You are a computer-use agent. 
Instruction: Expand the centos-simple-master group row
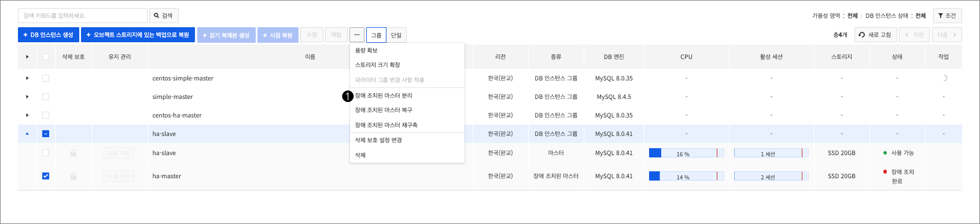click(27, 78)
